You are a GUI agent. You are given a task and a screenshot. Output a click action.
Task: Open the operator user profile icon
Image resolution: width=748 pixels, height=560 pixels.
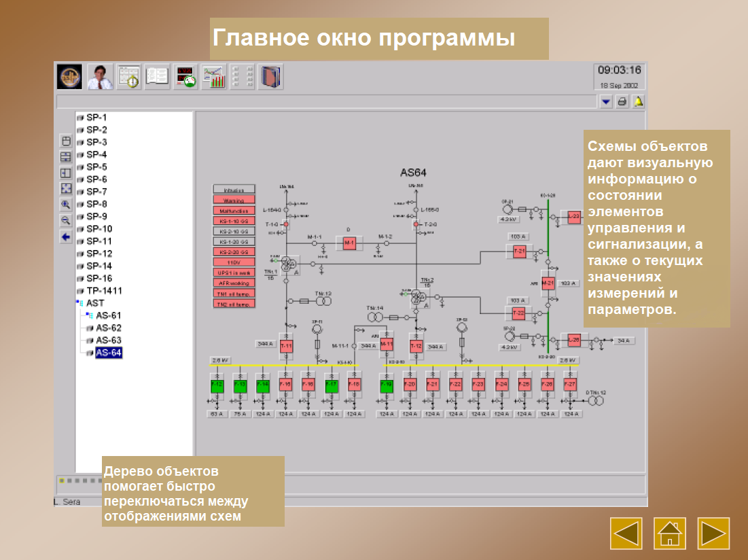point(100,76)
